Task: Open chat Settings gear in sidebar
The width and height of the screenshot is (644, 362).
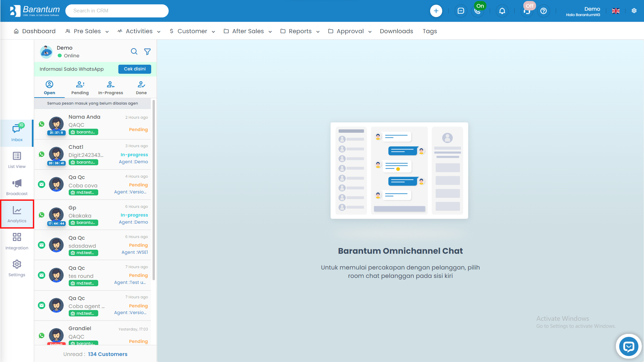Action: point(17,268)
